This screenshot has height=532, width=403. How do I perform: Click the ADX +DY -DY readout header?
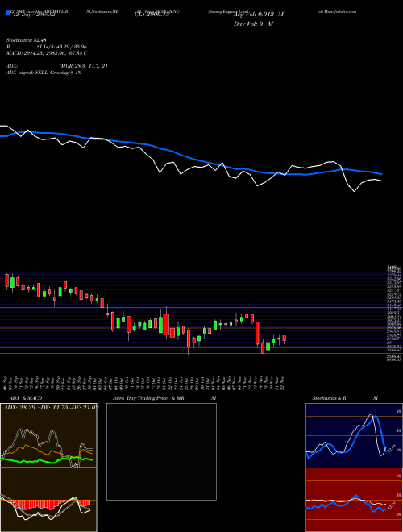point(51,407)
